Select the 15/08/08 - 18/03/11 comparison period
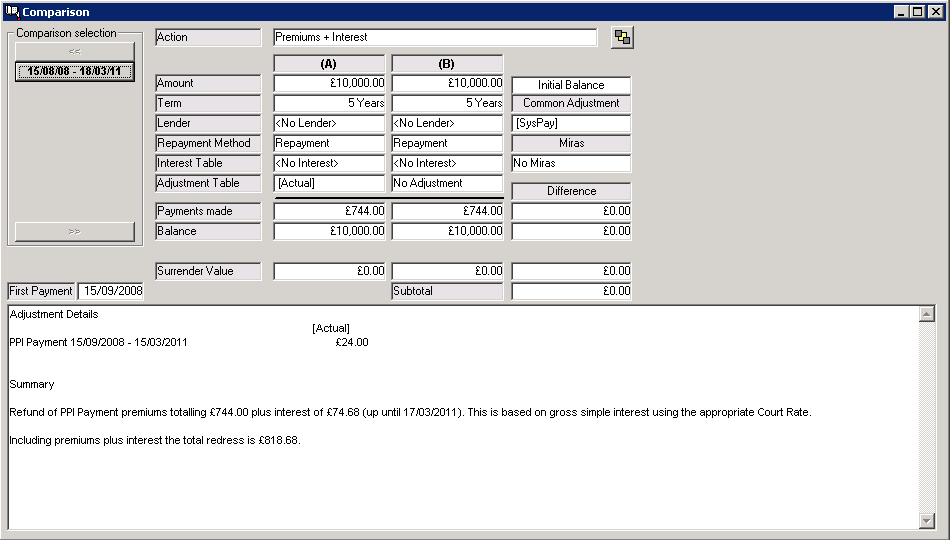950x540 pixels. click(75, 71)
